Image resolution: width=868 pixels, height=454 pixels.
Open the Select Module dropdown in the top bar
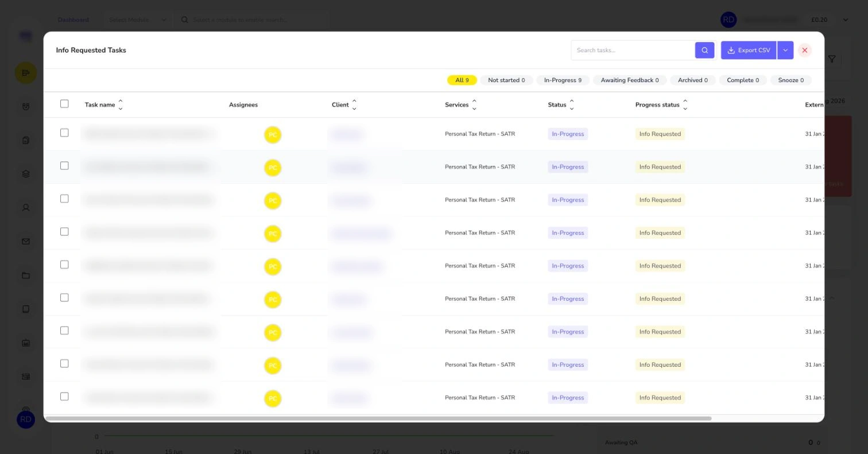click(137, 20)
